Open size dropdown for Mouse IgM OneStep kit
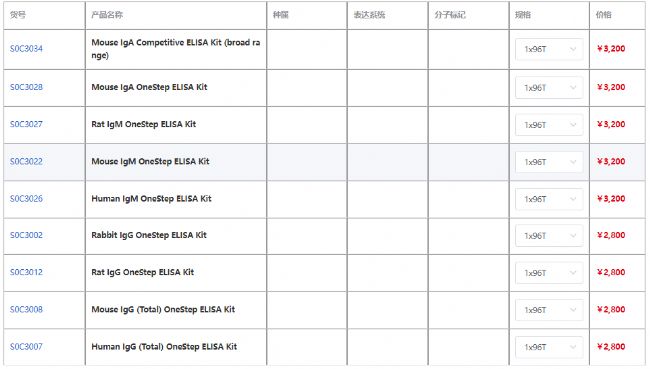This screenshot has width=650, height=369. [x=549, y=162]
